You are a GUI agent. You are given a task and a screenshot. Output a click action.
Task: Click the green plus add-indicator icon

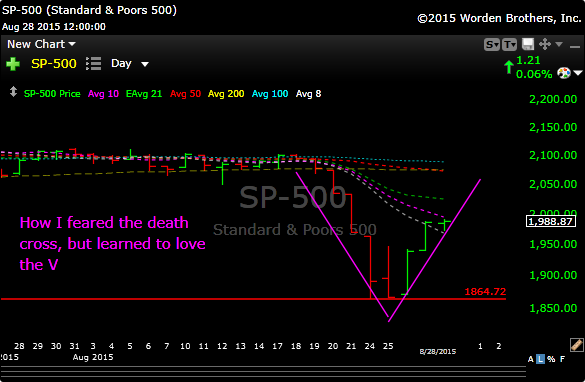pyautogui.click(x=13, y=64)
